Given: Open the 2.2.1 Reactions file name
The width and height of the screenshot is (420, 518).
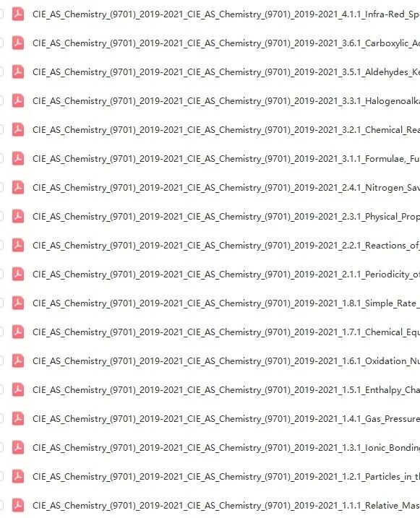Looking at the screenshot, I should pos(226,246).
